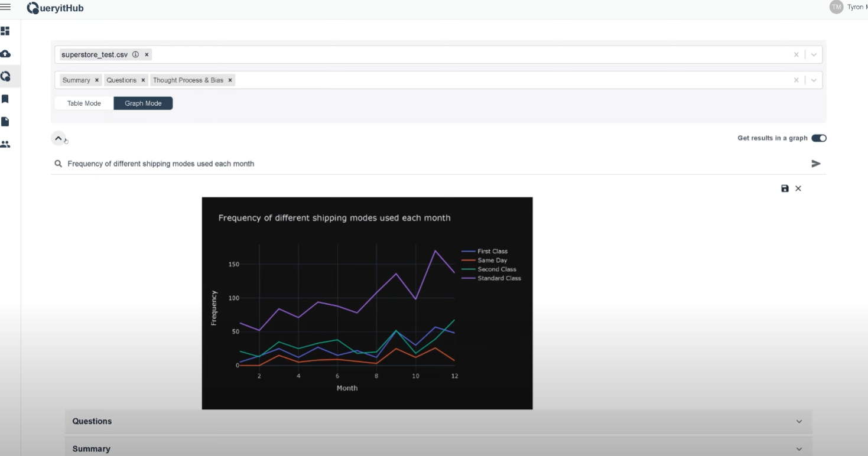Save the graph using the floppy disk icon
The image size is (868, 456).
click(785, 188)
